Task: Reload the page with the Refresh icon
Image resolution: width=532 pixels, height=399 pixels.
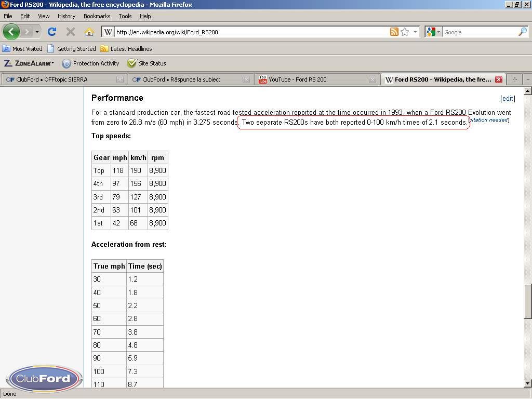Action: (x=52, y=32)
